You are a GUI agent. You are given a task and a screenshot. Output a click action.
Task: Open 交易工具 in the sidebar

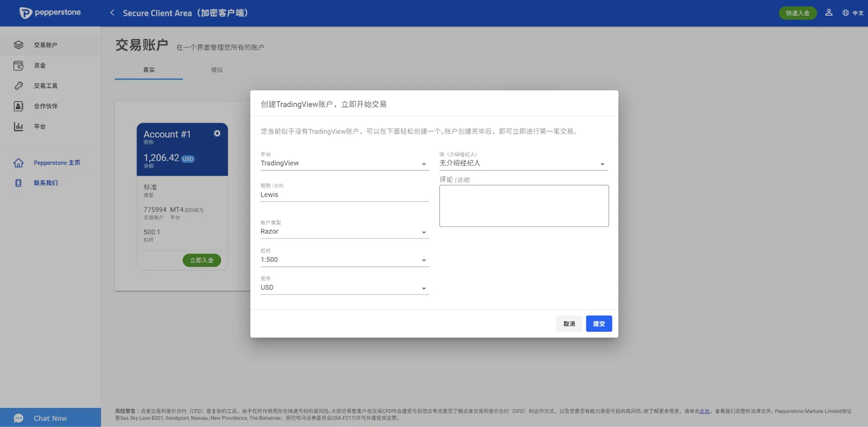(46, 86)
